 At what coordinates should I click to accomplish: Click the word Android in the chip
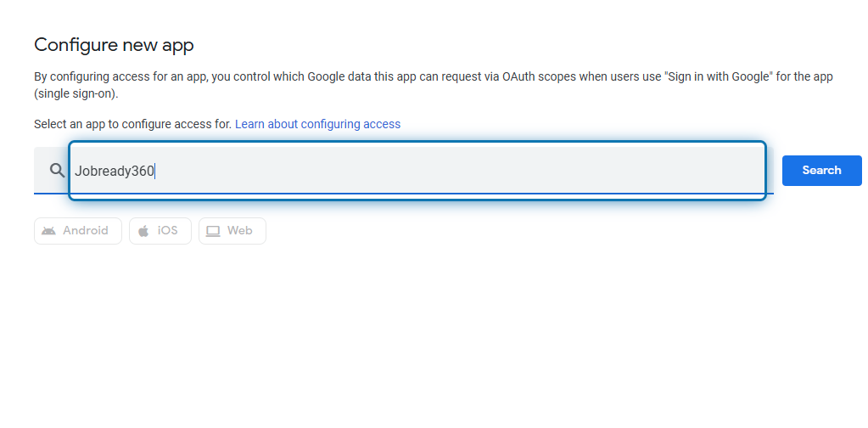click(x=85, y=231)
